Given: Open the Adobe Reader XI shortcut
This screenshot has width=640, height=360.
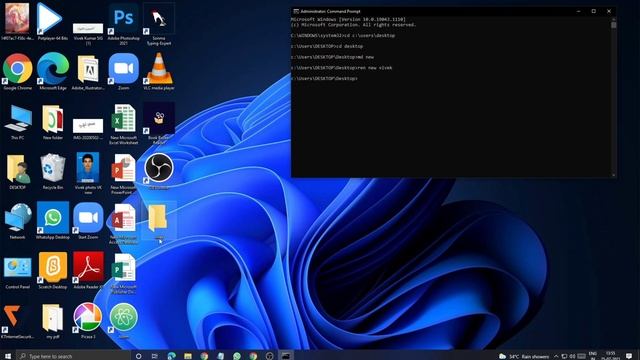Looking at the screenshot, I should (x=88, y=270).
